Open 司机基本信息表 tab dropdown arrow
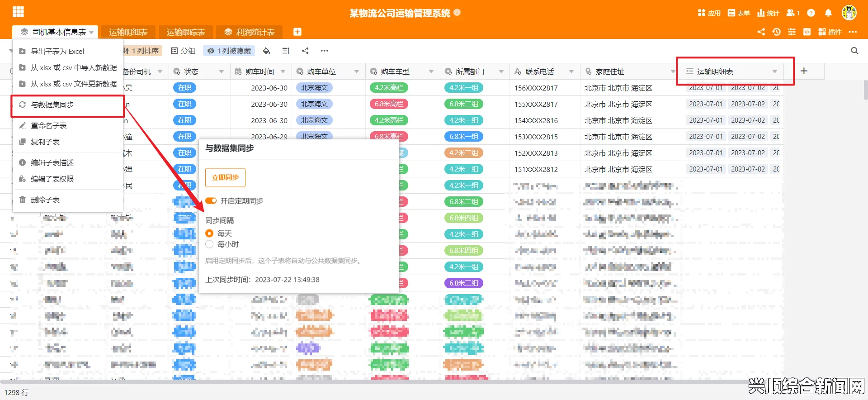The width and height of the screenshot is (868, 400). click(91, 32)
